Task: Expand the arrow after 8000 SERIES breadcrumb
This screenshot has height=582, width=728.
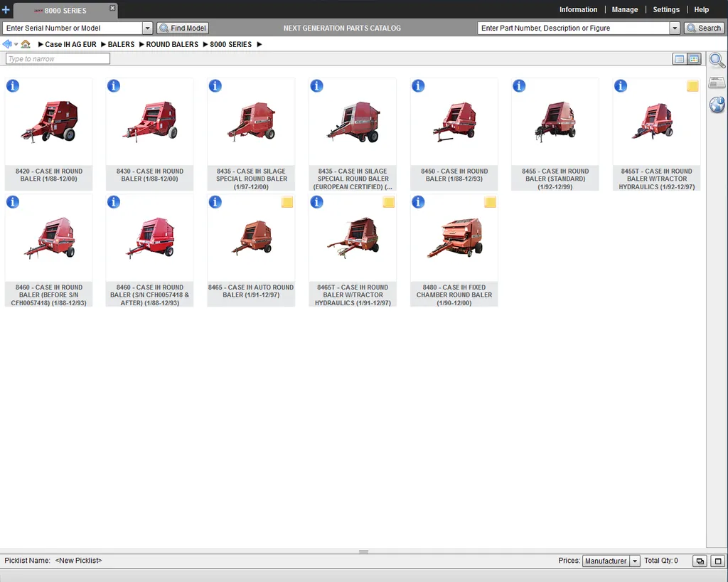Action: 259,45
